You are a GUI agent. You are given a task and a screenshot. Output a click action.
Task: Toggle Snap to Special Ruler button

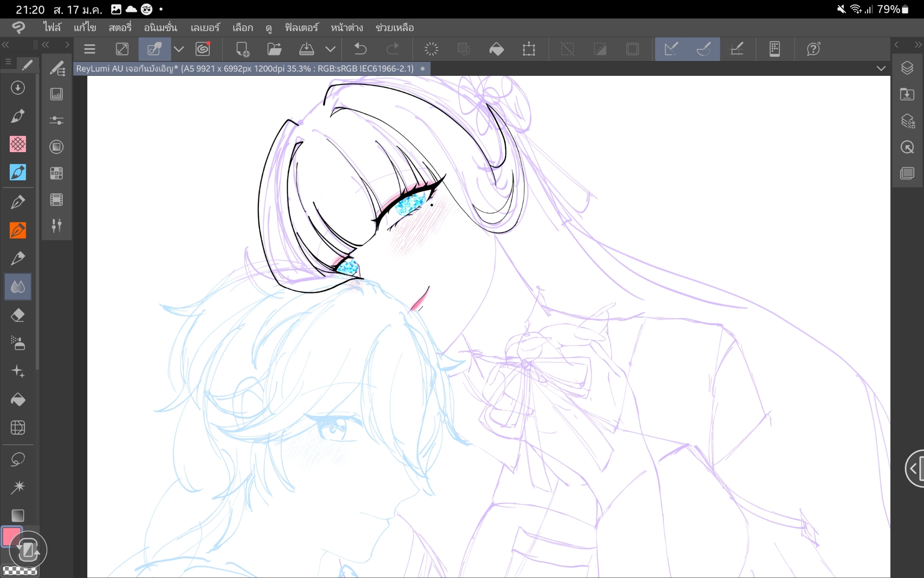point(704,49)
